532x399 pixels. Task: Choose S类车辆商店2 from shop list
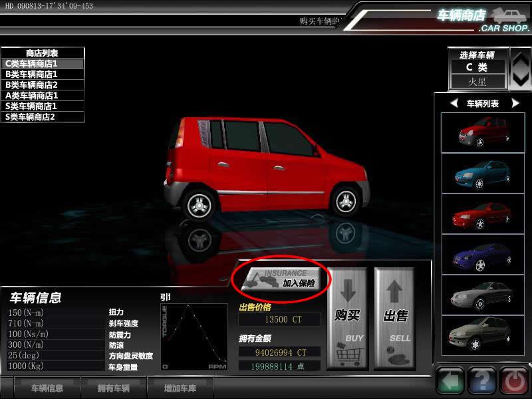pos(43,117)
